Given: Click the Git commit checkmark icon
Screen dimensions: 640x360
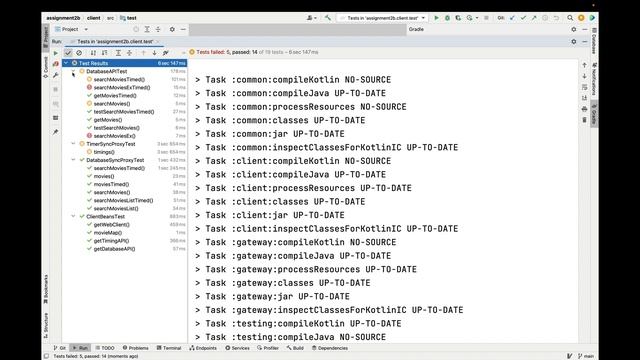Looking at the screenshot, I should (523, 18).
